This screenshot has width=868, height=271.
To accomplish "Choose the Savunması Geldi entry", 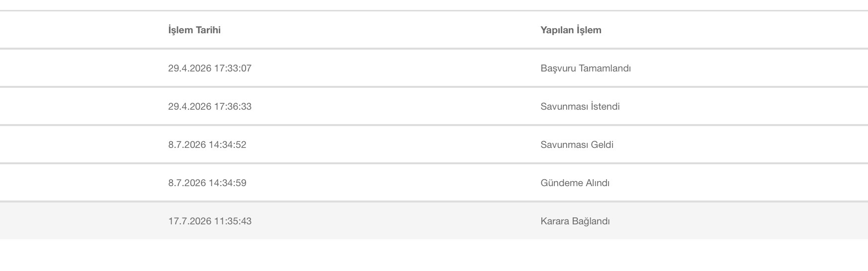I will pos(577,145).
